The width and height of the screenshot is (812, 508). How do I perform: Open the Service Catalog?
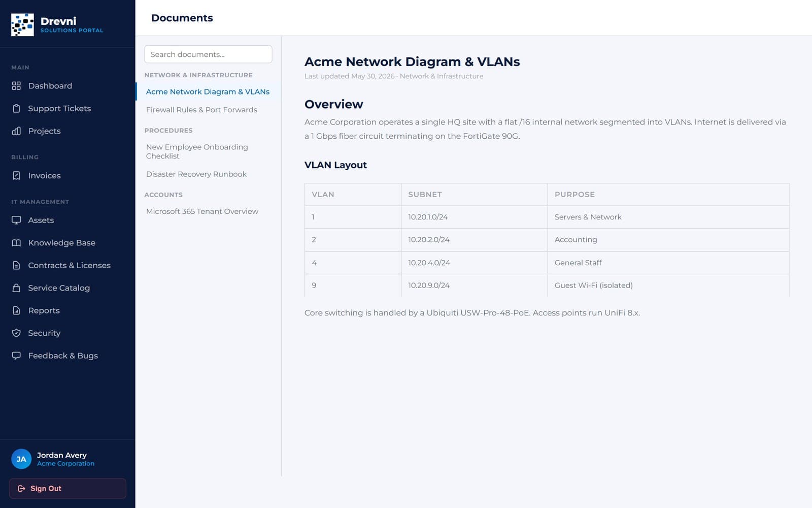(x=67, y=288)
